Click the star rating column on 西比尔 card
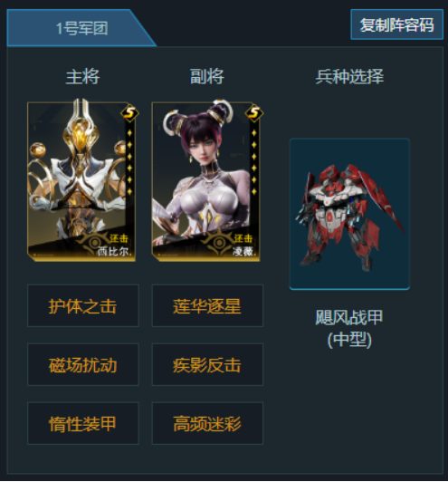The image size is (448, 482). click(x=129, y=162)
